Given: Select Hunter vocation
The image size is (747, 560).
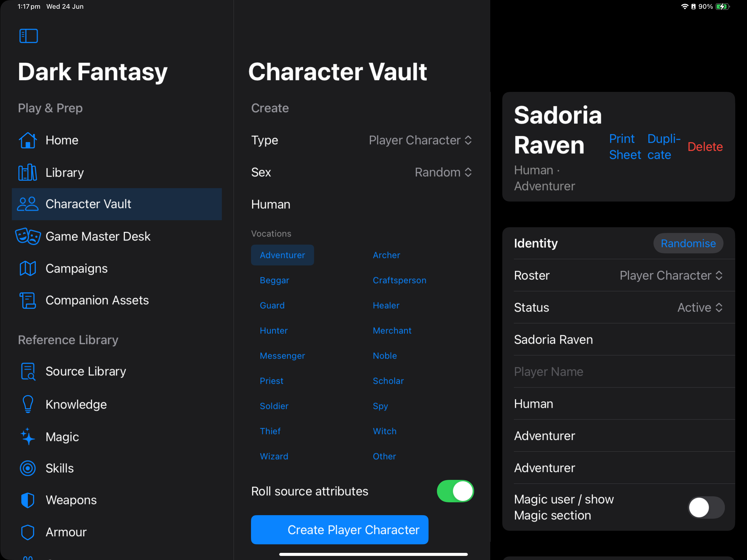Looking at the screenshot, I should coord(273,331).
